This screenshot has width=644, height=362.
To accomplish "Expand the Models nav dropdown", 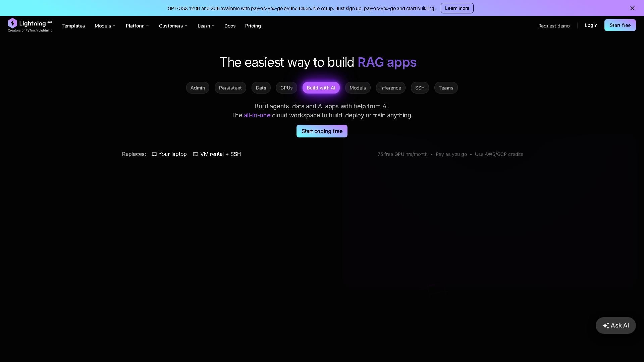I will [x=105, y=26].
